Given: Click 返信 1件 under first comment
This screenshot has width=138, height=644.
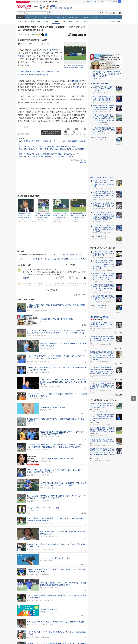Looking at the screenshot, I should [26, 278].
